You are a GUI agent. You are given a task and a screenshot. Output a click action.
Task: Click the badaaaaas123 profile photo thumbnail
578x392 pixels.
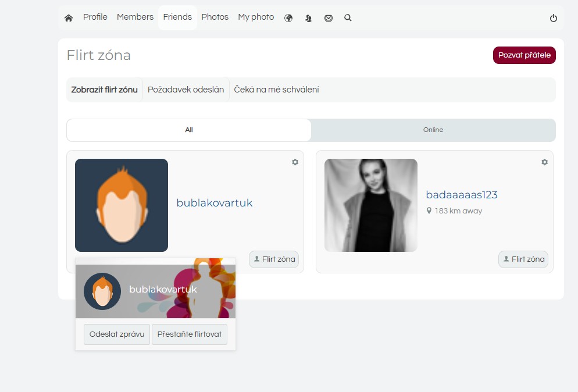coord(371,205)
